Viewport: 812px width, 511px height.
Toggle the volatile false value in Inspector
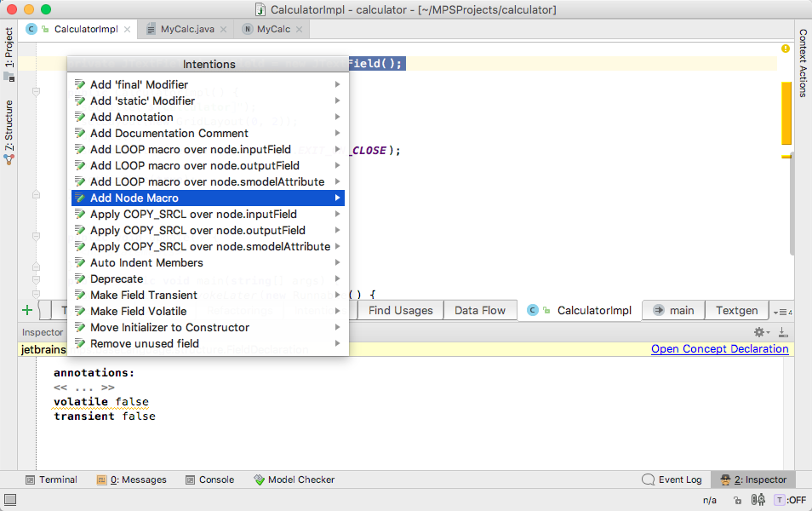tap(132, 402)
